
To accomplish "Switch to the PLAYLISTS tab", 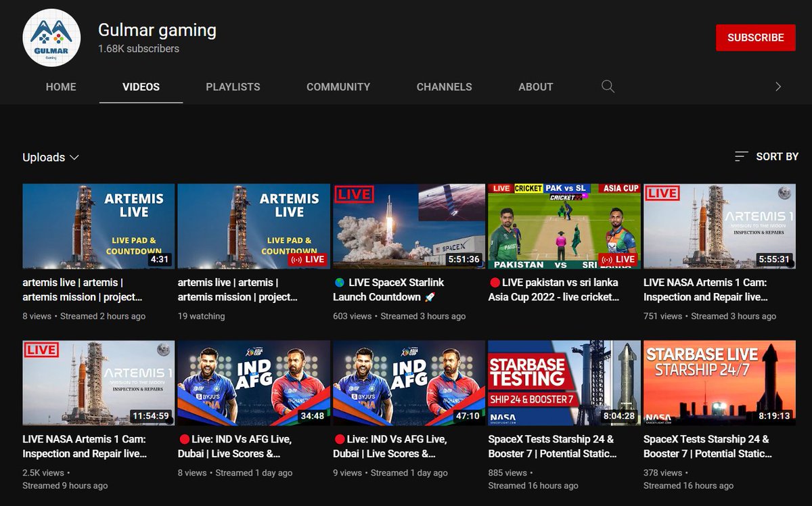I will coord(233,87).
